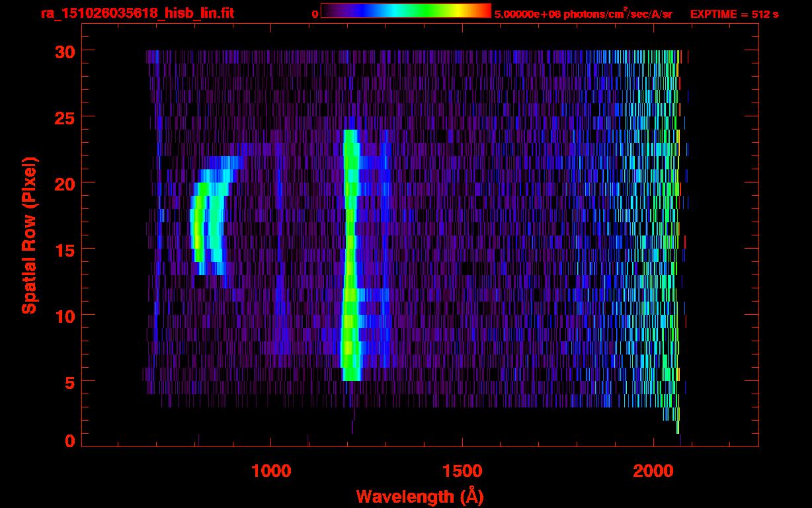Click the 2000 wavelength tick label

(x=653, y=471)
